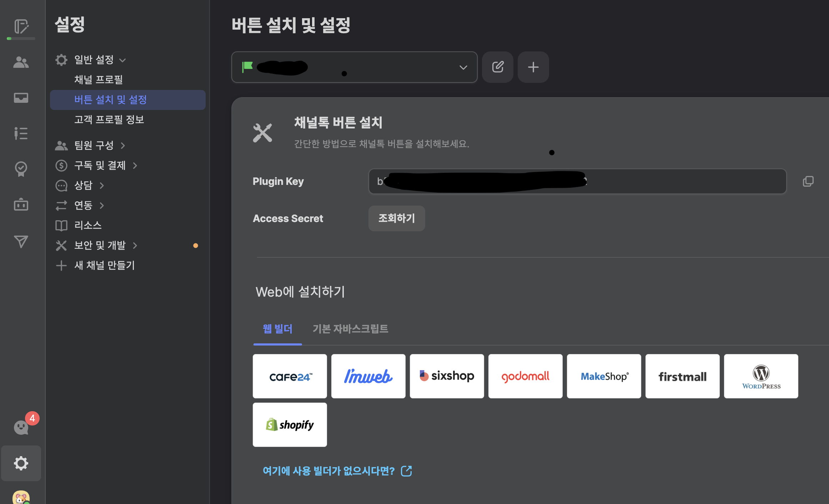Open 채널 프로필 settings page
The image size is (829, 504).
click(x=99, y=80)
